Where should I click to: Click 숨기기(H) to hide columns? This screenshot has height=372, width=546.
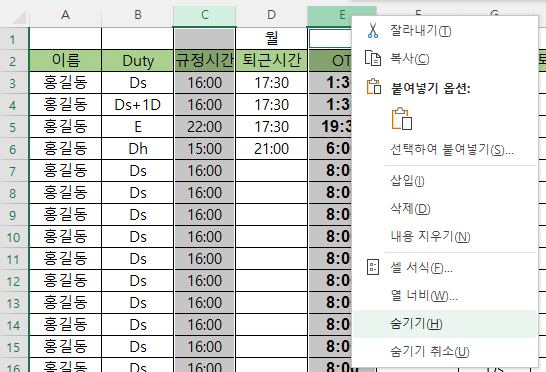point(445,324)
